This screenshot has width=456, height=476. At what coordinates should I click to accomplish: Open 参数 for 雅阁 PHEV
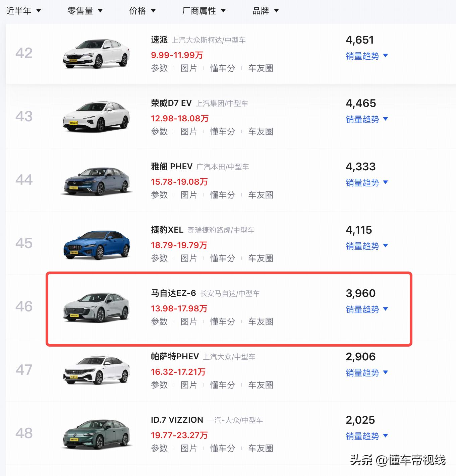(159, 194)
